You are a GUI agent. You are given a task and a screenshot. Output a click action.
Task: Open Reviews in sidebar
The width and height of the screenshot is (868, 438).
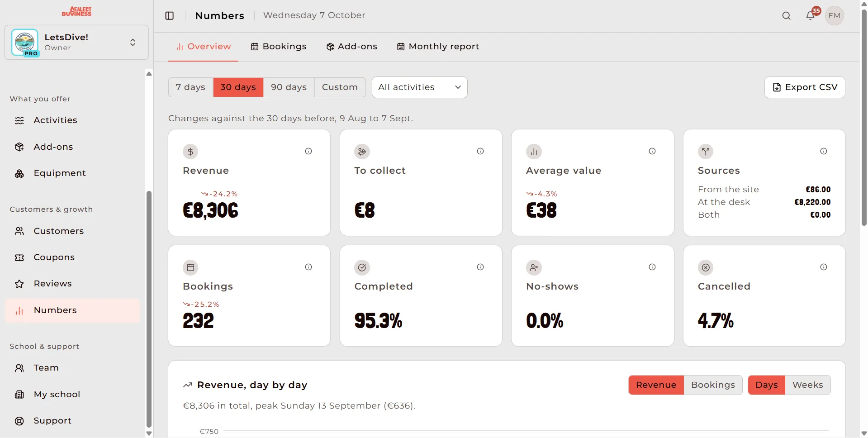[72, 284]
